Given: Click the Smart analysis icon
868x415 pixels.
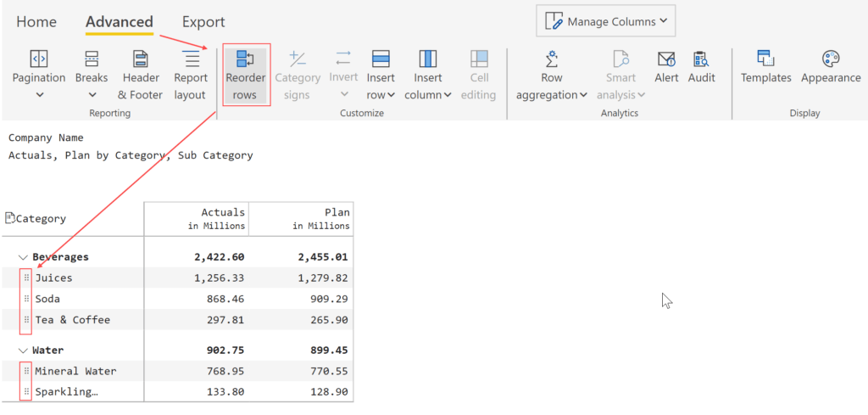Looking at the screenshot, I should point(620,59).
